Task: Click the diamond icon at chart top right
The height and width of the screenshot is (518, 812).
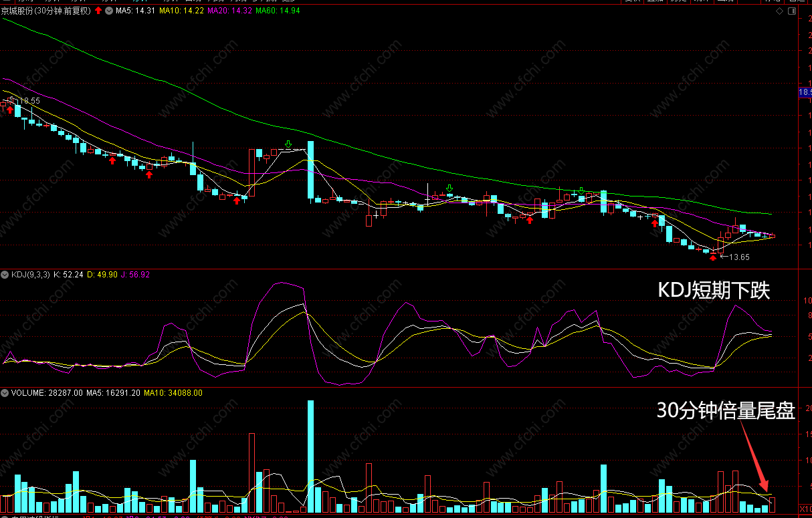Action: 780,11
